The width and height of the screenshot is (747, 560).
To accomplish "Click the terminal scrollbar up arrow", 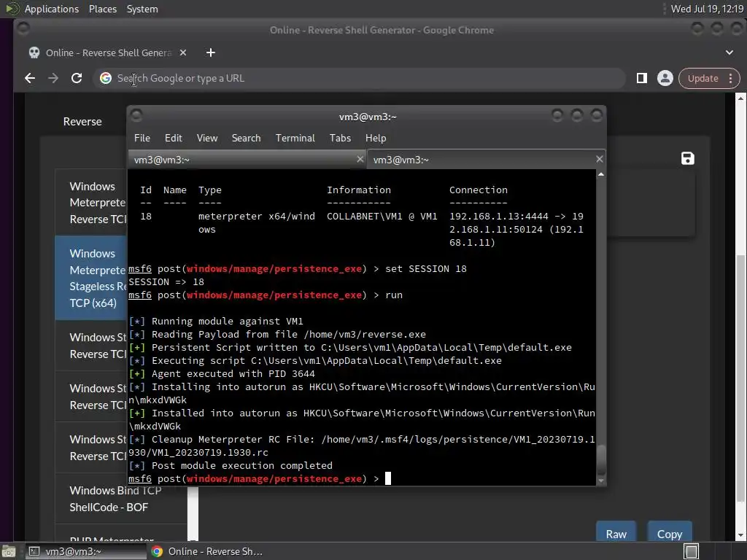I will coord(601,174).
